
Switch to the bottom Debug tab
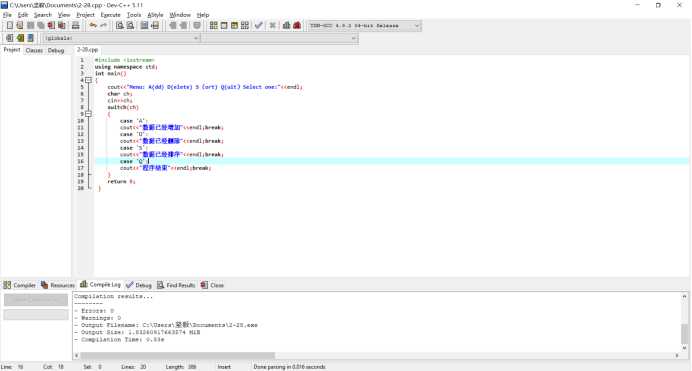[139, 285]
